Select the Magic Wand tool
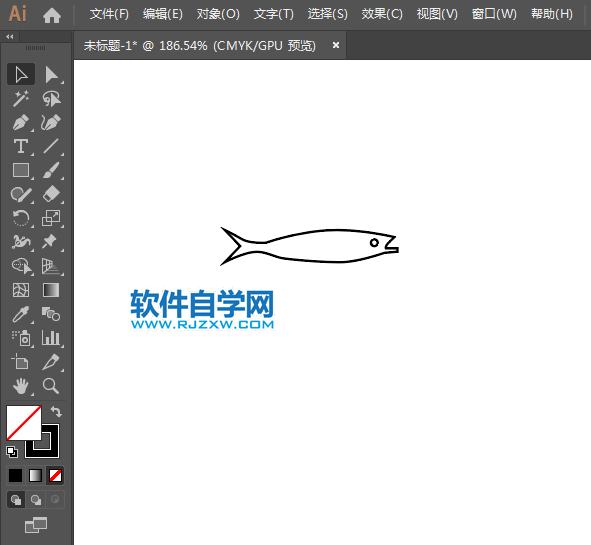 click(21, 98)
